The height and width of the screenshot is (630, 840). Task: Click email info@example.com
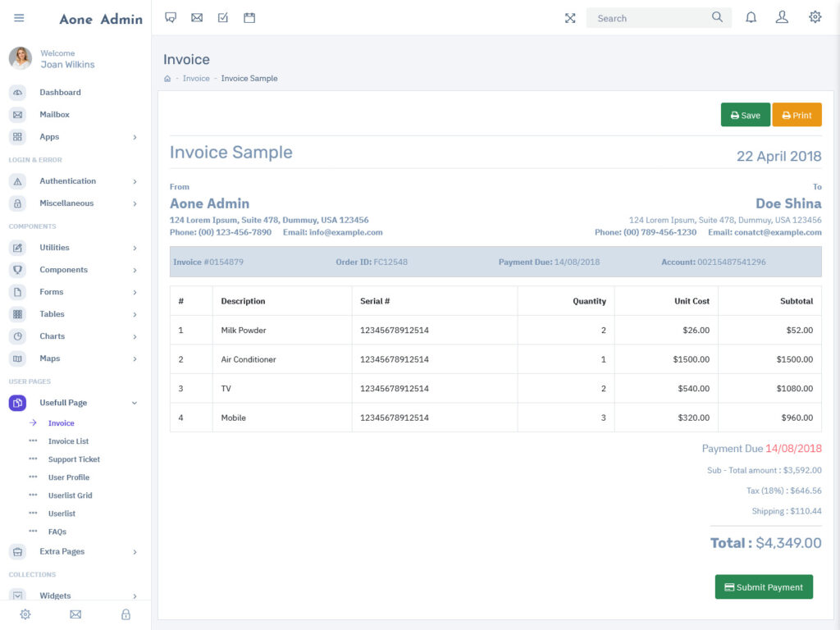click(x=345, y=232)
